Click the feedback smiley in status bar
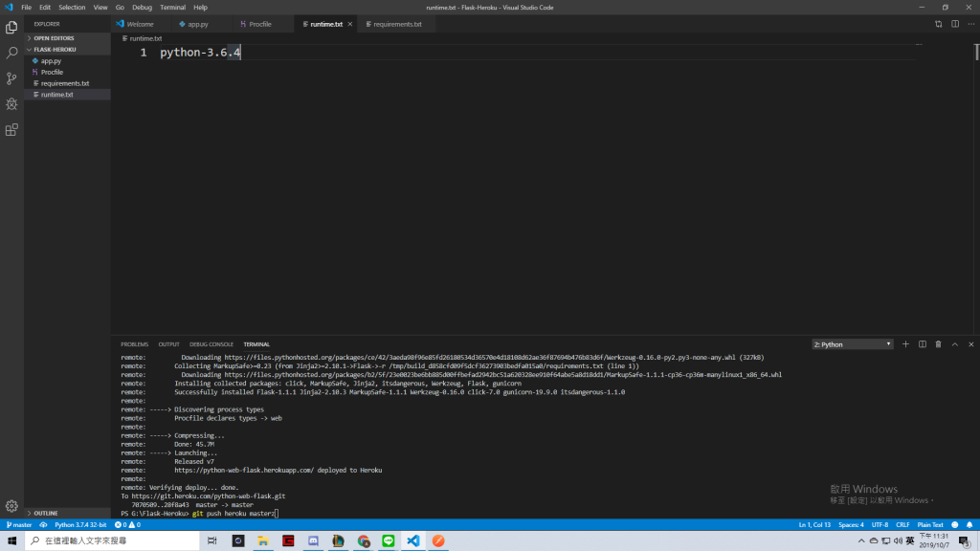This screenshot has width=980, height=551. [x=954, y=525]
